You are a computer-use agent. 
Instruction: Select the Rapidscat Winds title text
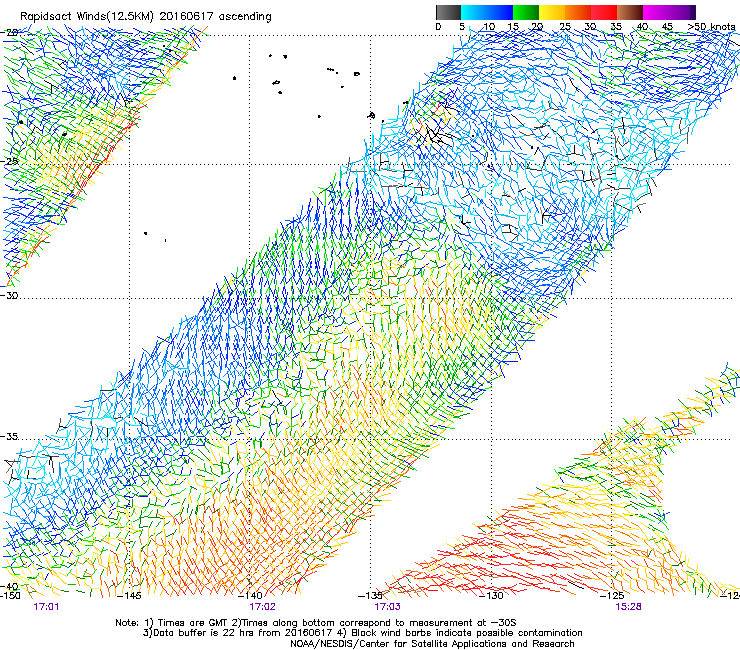(x=146, y=16)
